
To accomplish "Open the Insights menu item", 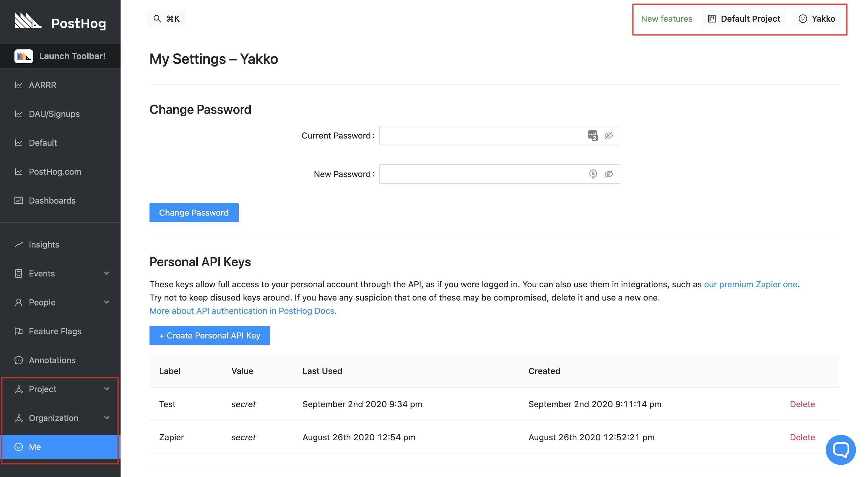I will (x=44, y=245).
